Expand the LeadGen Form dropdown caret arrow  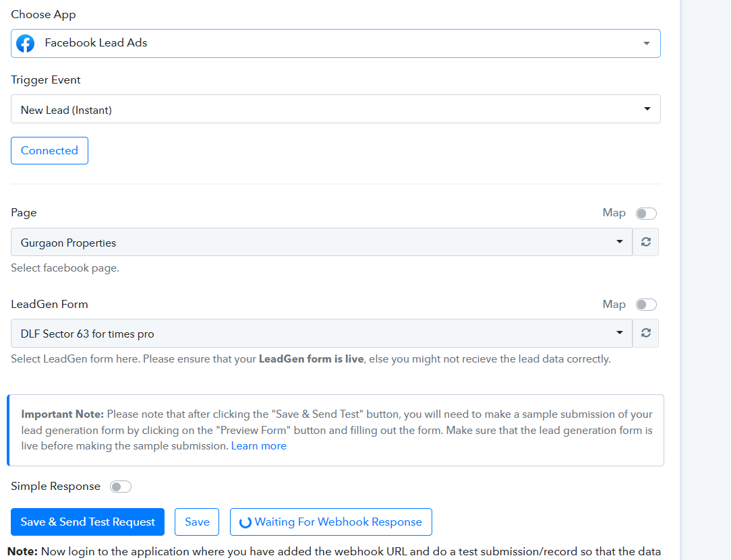[x=620, y=333]
